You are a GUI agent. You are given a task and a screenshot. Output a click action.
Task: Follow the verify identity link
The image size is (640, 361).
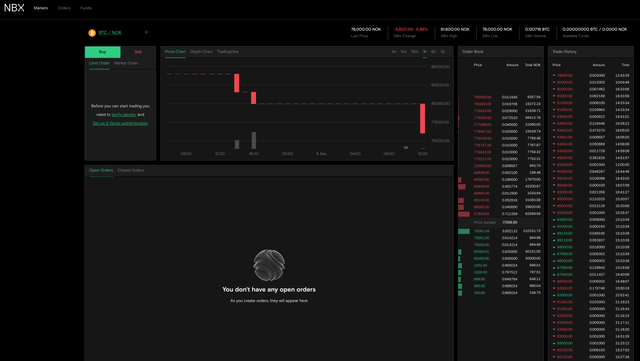click(124, 115)
